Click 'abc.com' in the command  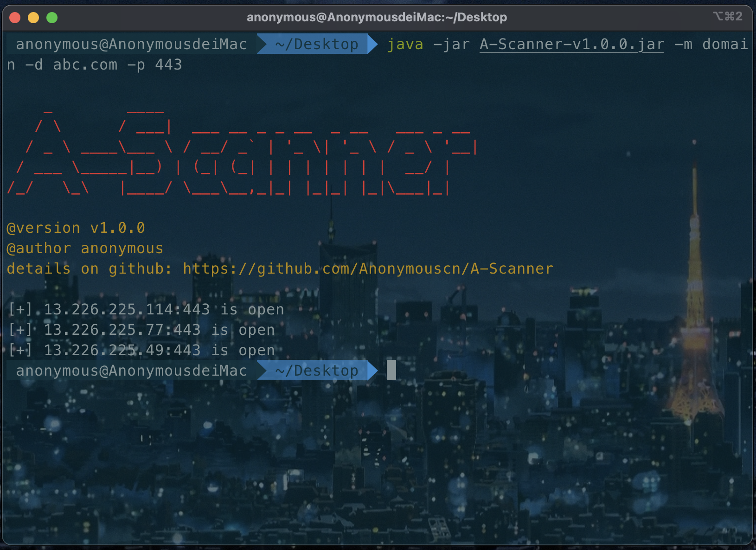(x=85, y=65)
